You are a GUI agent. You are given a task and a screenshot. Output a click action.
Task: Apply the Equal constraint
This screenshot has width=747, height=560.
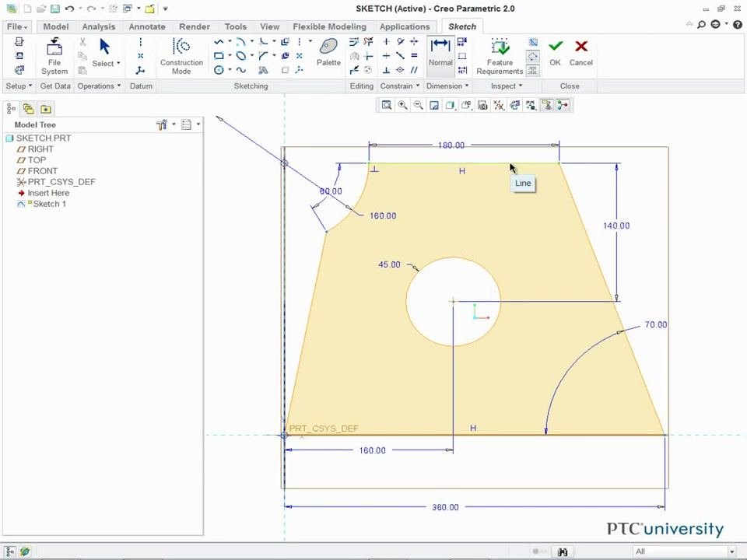tap(414, 56)
